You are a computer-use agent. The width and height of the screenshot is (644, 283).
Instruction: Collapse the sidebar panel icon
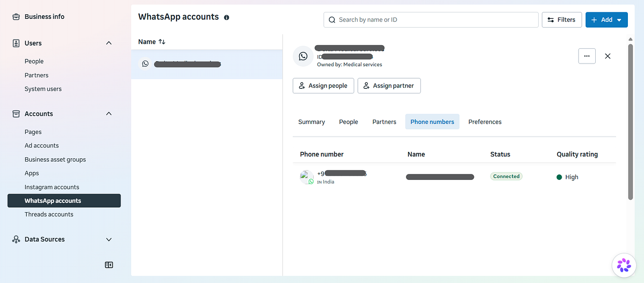coord(109,265)
